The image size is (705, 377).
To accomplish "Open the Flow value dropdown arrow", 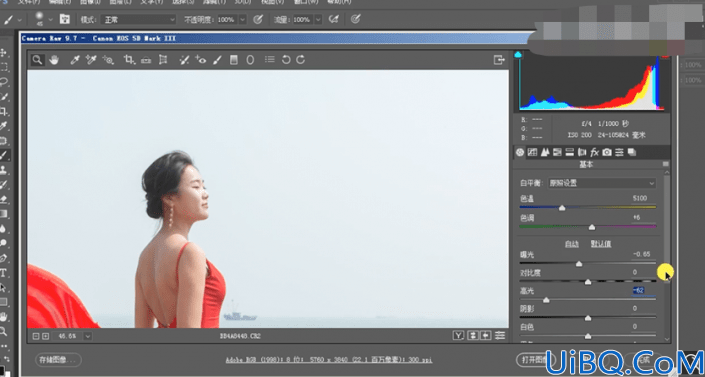I will point(318,20).
